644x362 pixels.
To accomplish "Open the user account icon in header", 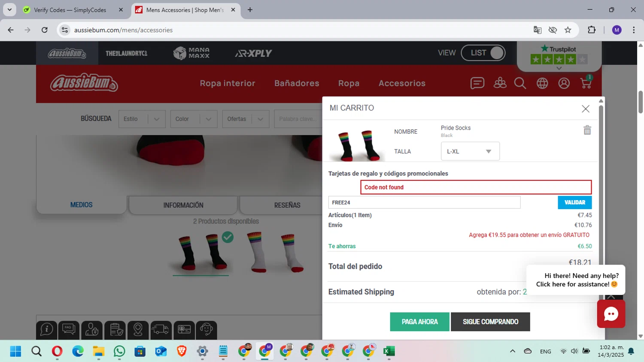I will (x=564, y=83).
